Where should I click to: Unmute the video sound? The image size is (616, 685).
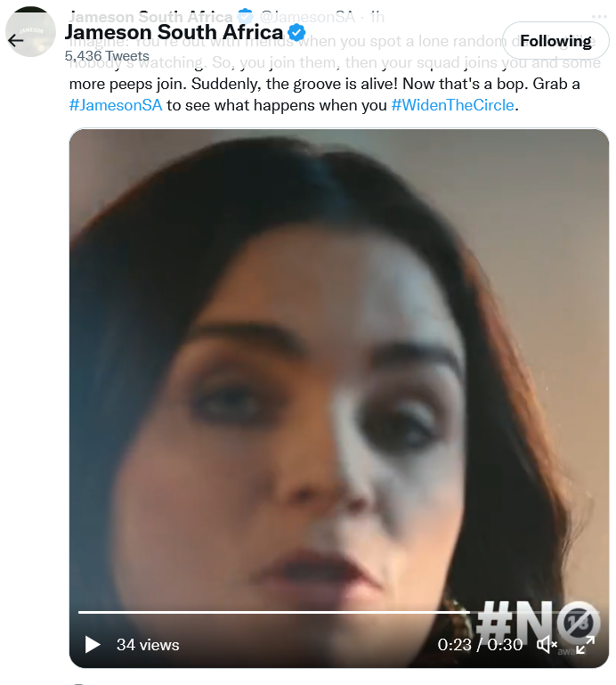click(547, 644)
